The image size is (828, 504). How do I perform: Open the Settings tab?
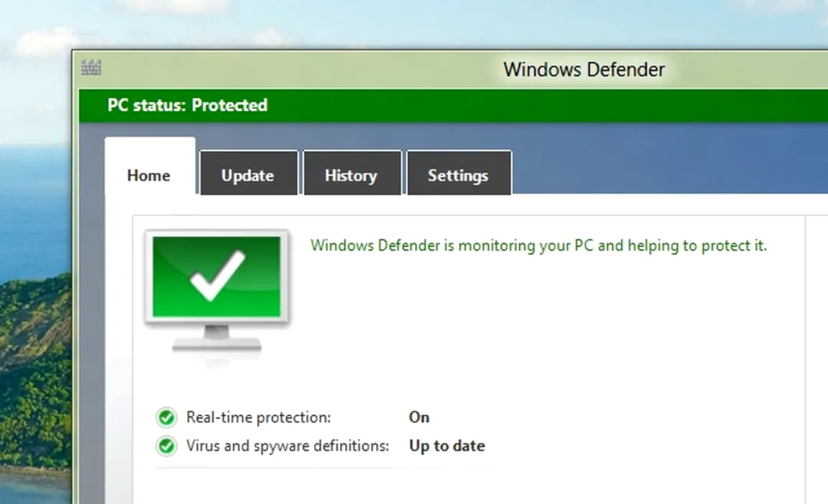(459, 173)
